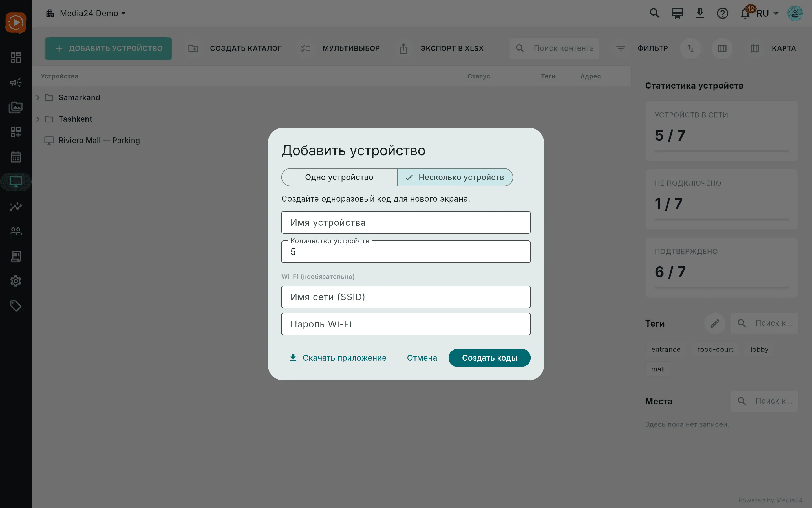Click the УСТРОЙСТВ В СЕТИ 5 / 7 card
This screenshot has height=508, width=812.
point(721,131)
